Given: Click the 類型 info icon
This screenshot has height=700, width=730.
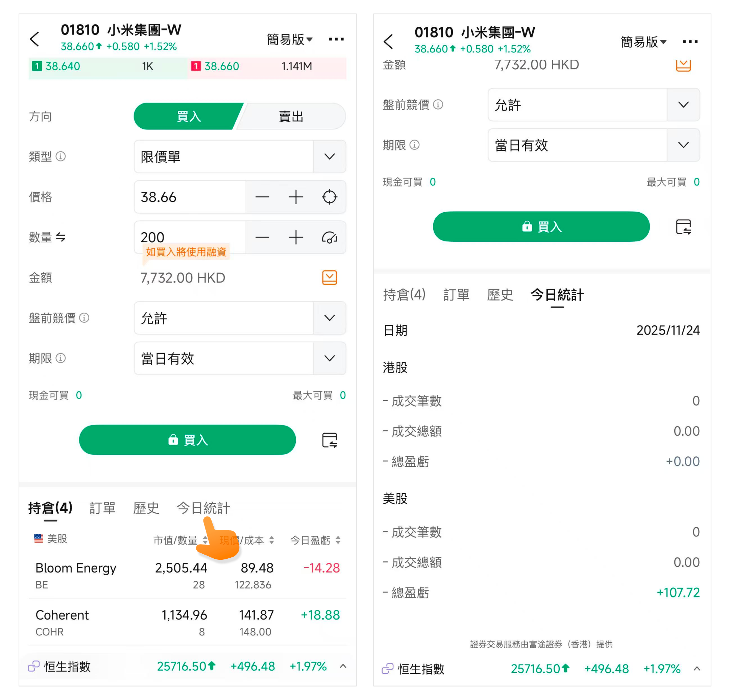Looking at the screenshot, I should point(61,156).
